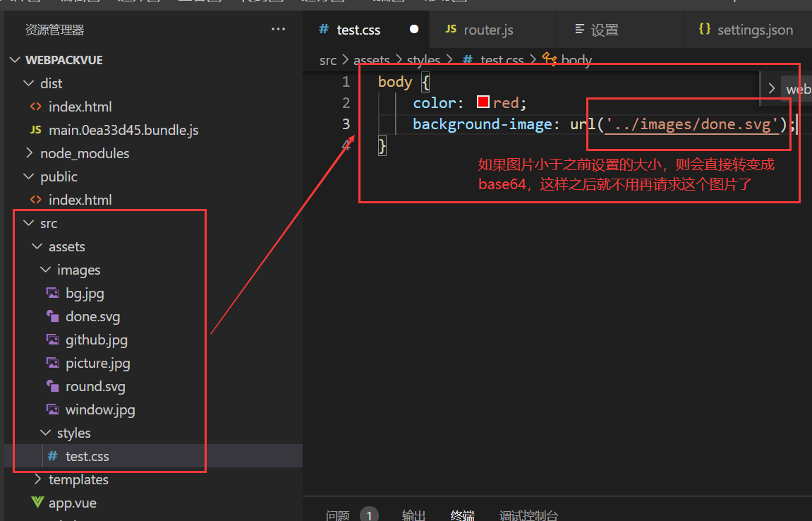This screenshot has height=521, width=812.
Task: Open the 调试控制台 debug console tab
Action: point(528,515)
